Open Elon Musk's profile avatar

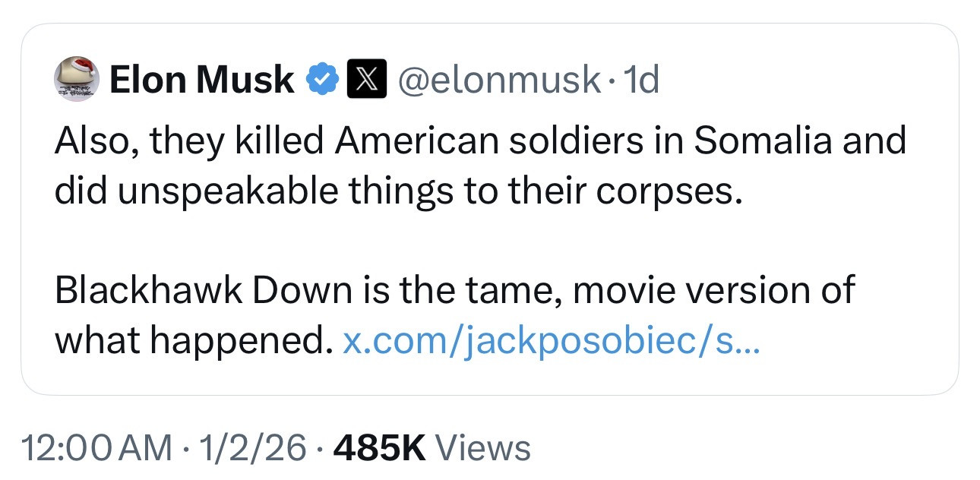(x=76, y=79)
